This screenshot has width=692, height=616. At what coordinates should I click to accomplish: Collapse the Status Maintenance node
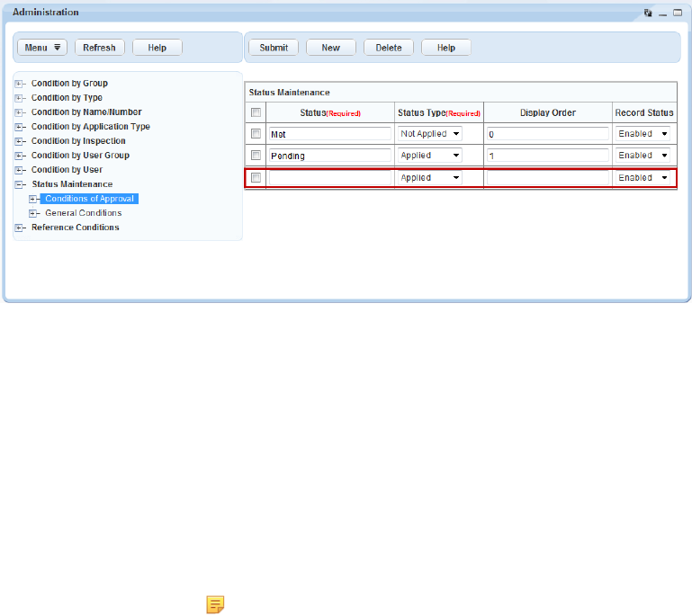coord(19,184)
